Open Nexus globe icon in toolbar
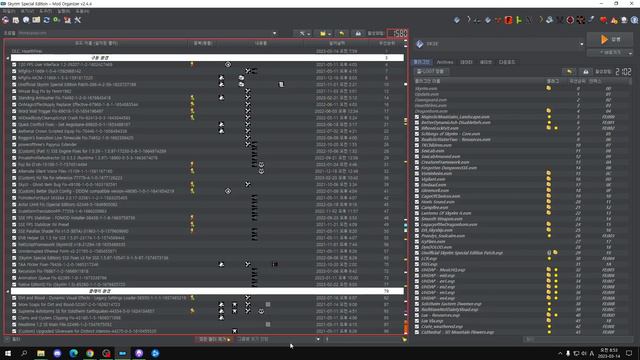The width and height of the screenshot is (640, 360). [x=26, y=20]
